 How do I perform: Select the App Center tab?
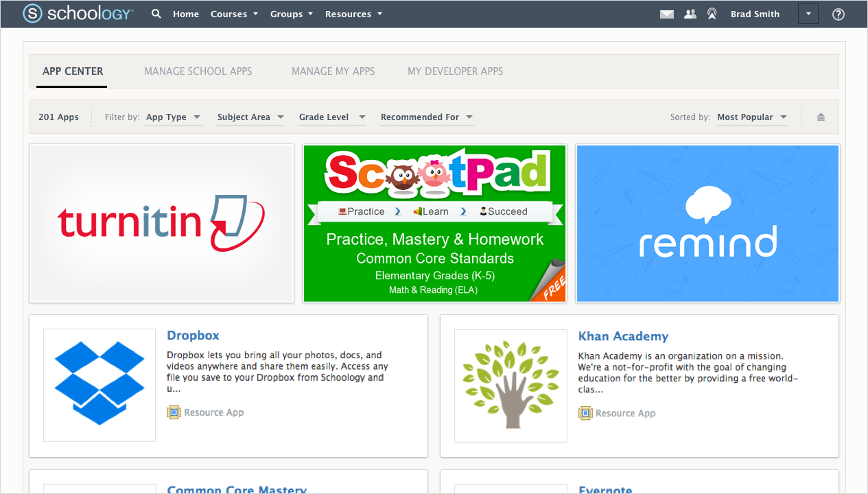click(x=73, y=71)
